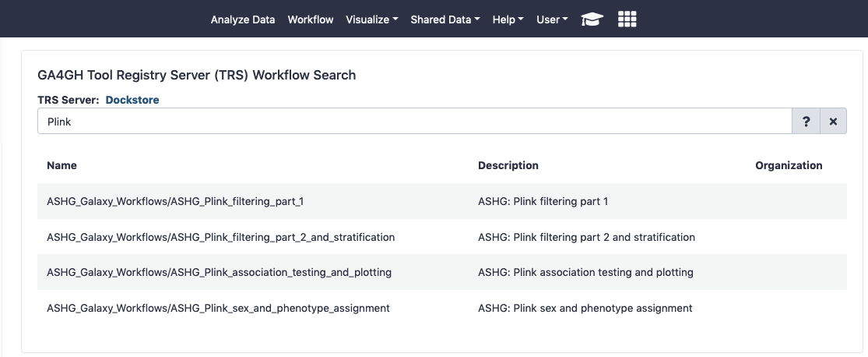Open the Workflow menu item
This screenshot has width=868, height=357.
[311, 19]
